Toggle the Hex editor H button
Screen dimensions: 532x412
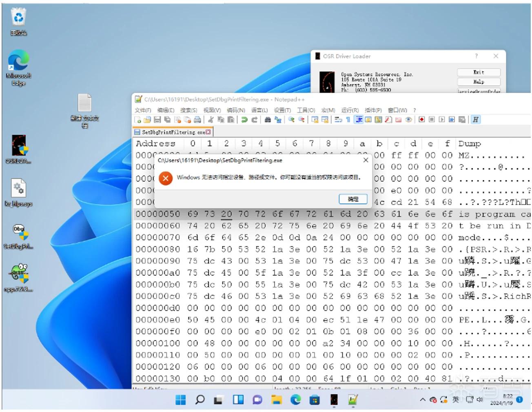pyautogui.click(x=476, y=120)
